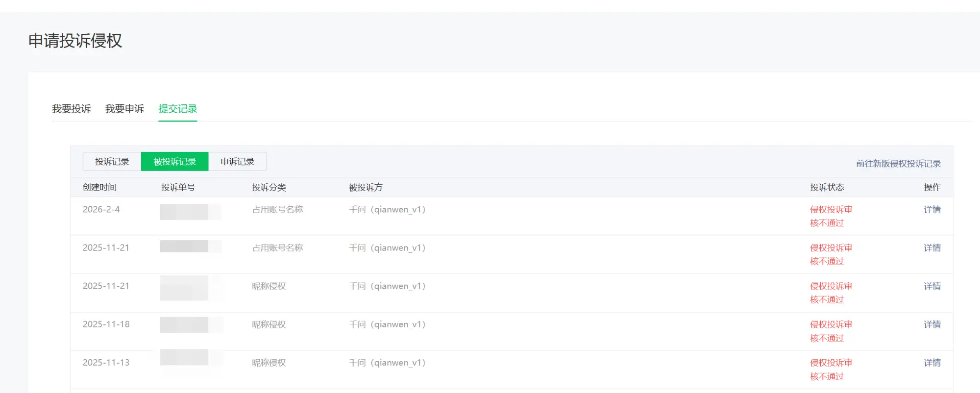Click the 投诉单号 column header

(178, 188)
